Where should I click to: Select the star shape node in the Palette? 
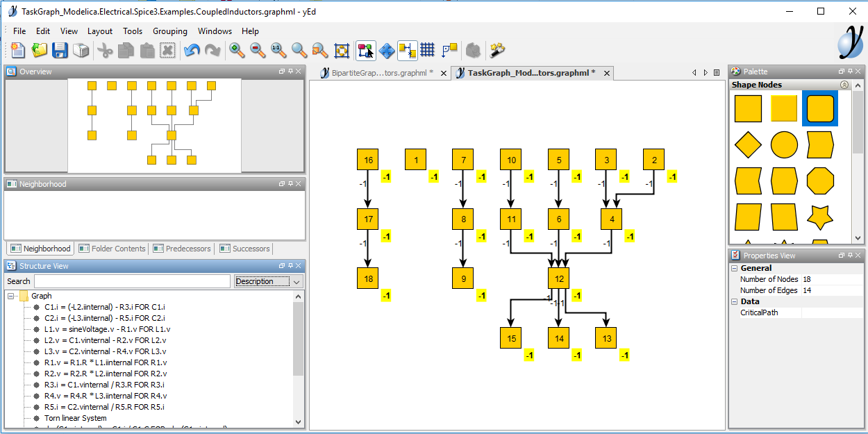tap(820, 216)
